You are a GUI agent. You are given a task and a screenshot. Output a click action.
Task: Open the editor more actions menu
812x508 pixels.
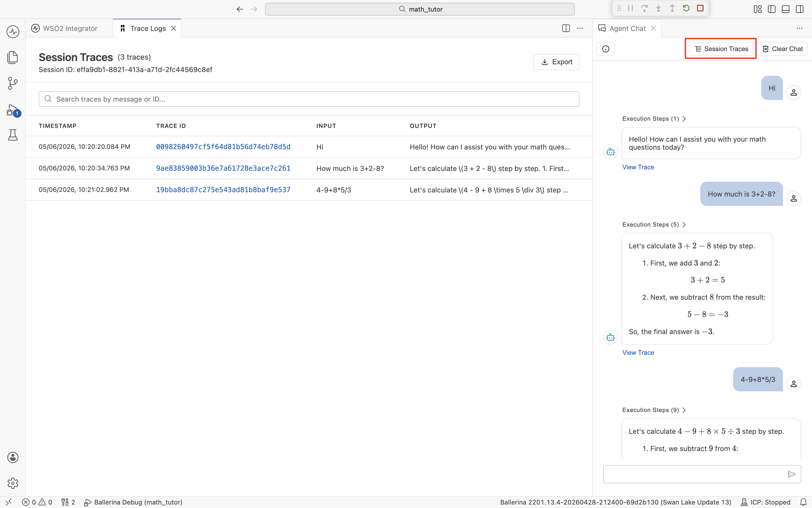pos(580,28)
